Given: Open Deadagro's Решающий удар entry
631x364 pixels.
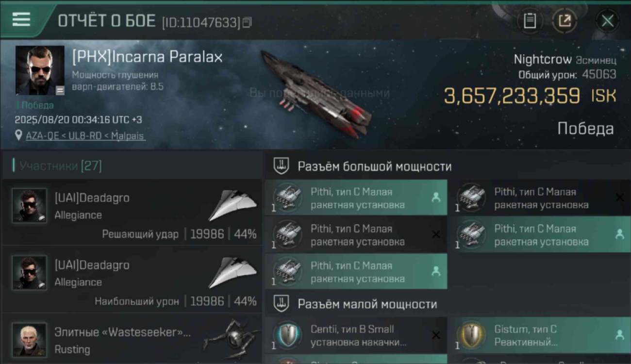Looking at the screenshot, I should point(132,212).
